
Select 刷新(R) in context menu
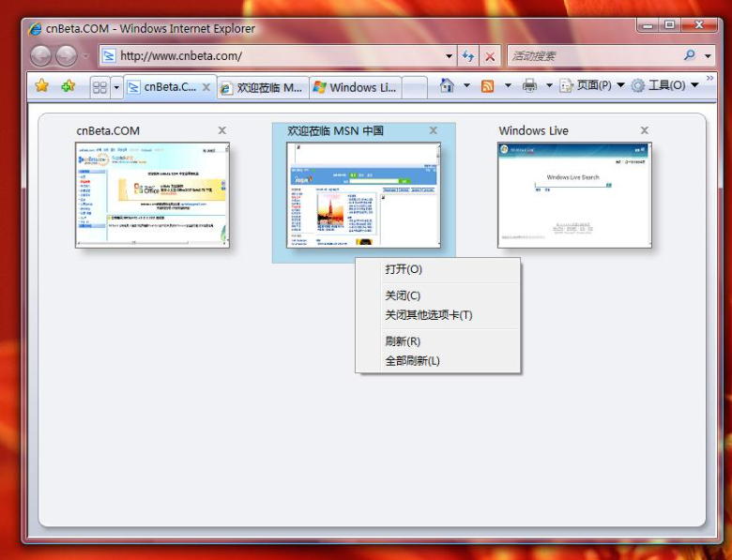(x=438, y=341)
